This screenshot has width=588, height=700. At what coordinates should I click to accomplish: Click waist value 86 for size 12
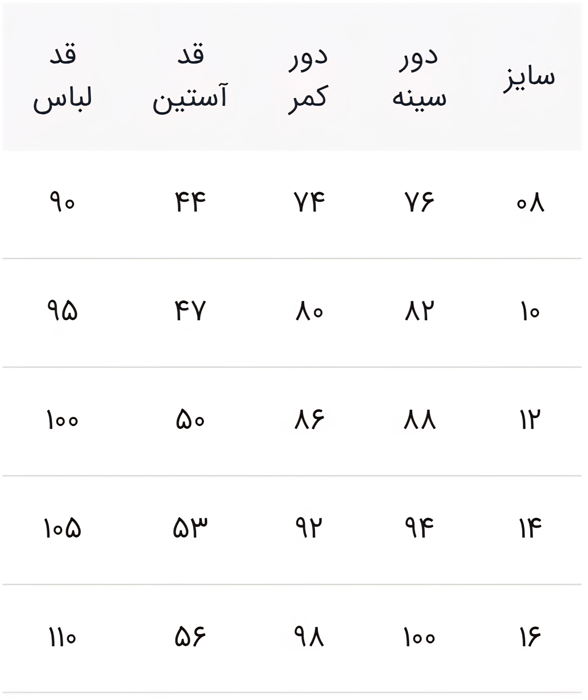pos(309,420)
